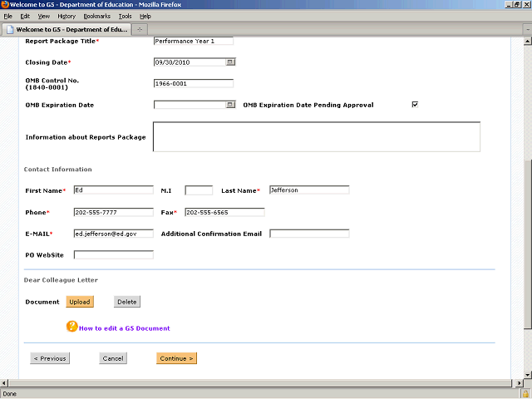Screen dimensions: 532x399
Task: Open the Closing Date calendar picker
Action: (x=230, y=62)
